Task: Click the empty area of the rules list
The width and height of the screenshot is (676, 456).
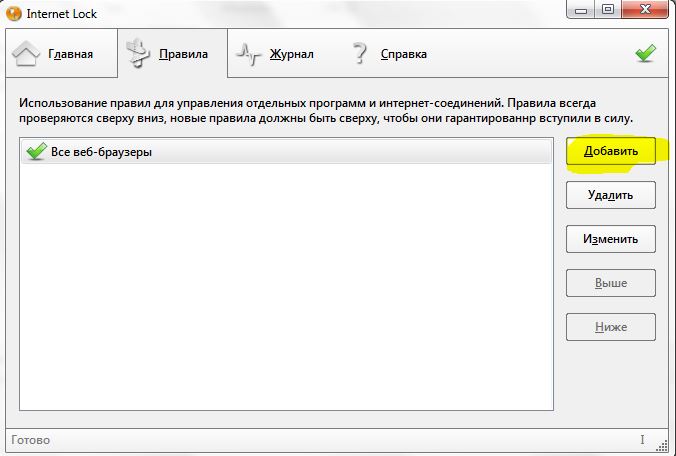Action: coord(285,290)
